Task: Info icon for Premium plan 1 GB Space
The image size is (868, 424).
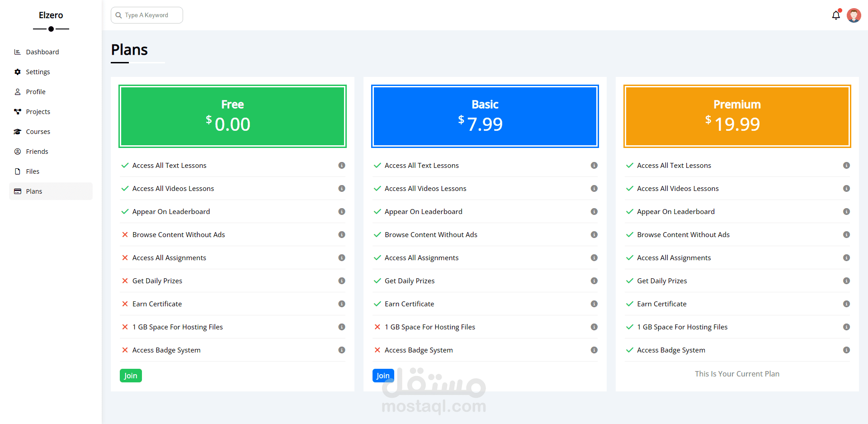Action: pos(846,327)
